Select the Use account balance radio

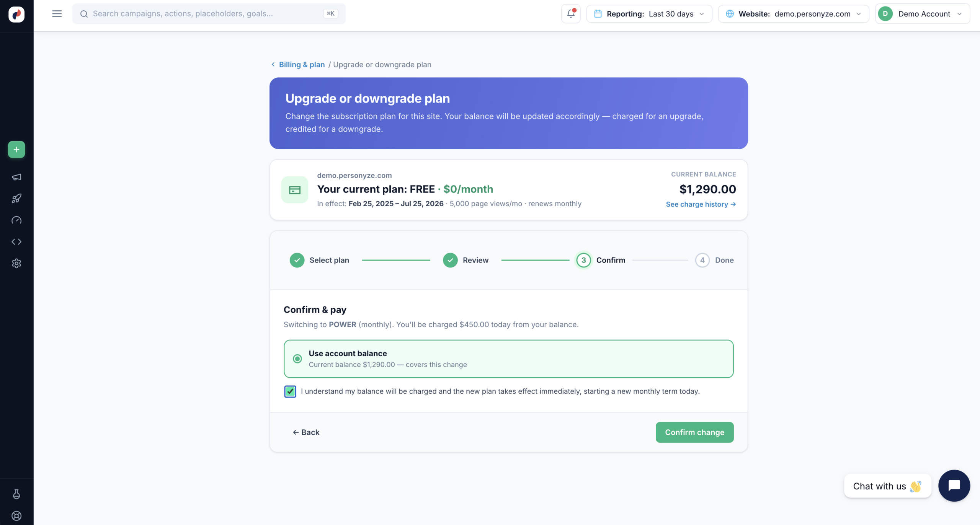(x=297, y=359)
